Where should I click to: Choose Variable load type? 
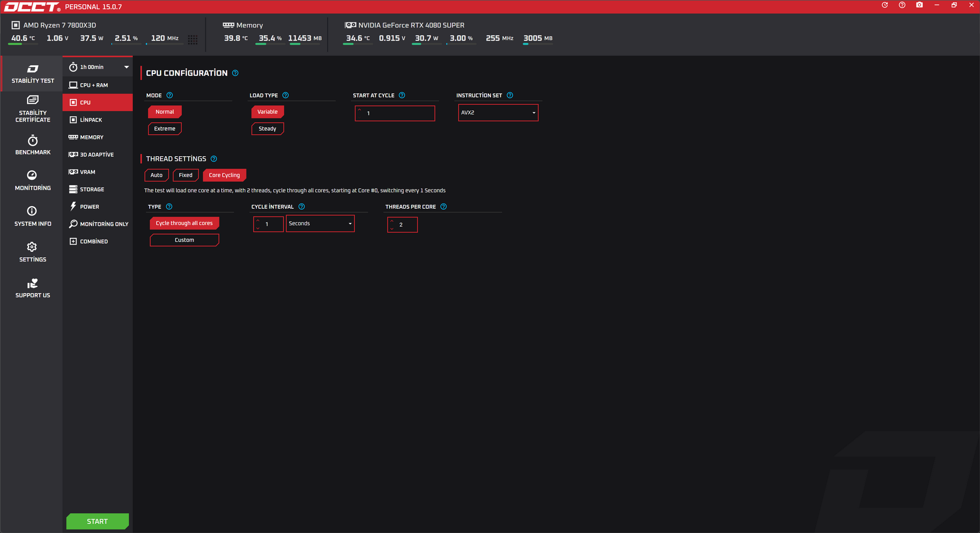267,112
